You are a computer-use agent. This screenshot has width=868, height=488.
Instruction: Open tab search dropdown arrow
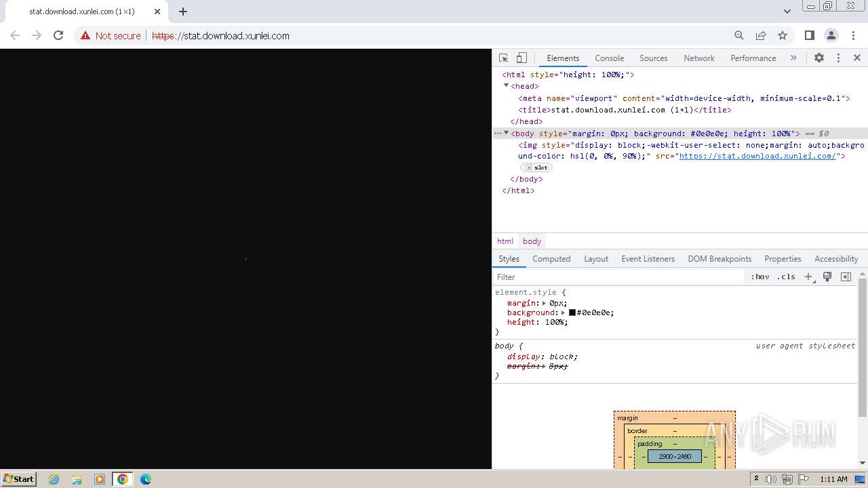click(787, 12)
